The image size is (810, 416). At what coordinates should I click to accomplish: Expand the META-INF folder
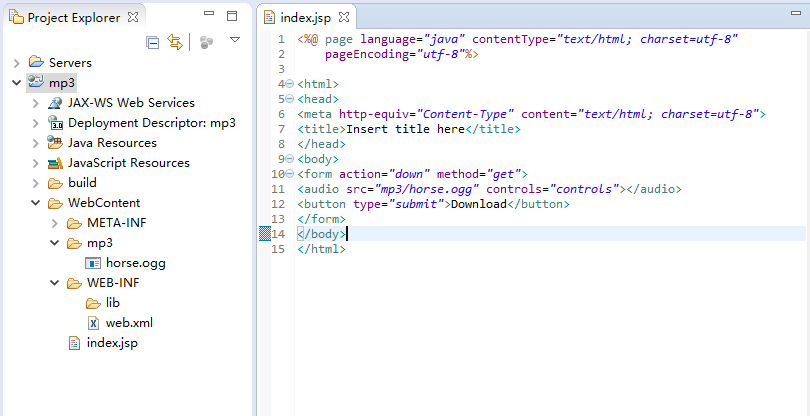click(x=55, y=223)
